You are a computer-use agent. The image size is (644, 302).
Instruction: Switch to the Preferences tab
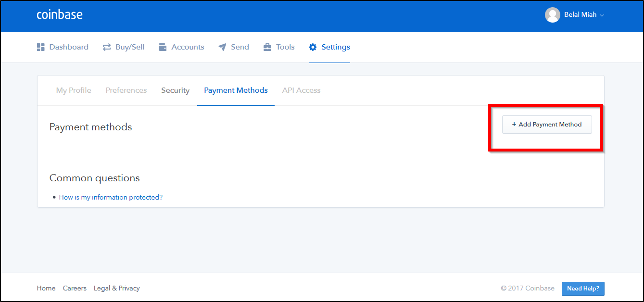coord(126,90)
